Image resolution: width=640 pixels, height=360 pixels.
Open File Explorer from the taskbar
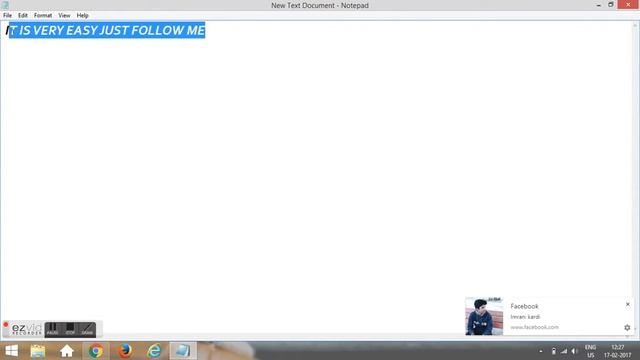pos(38,351)
